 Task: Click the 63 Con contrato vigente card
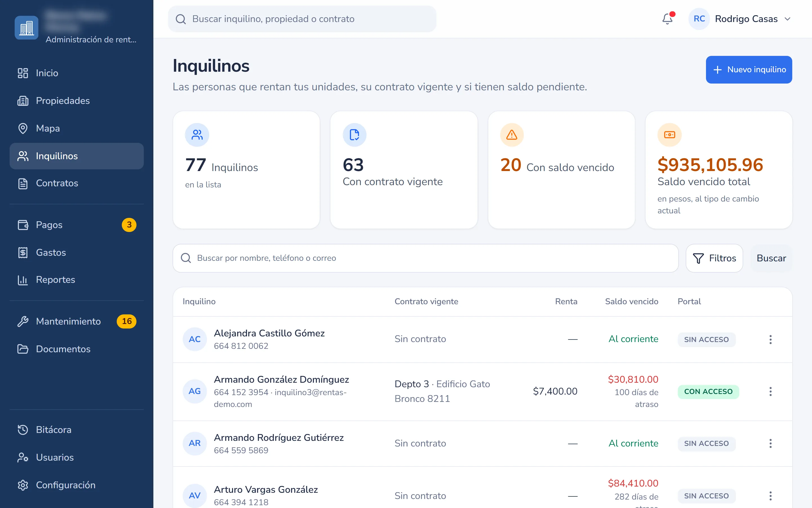pyautogui.click(x=404, y=170)
